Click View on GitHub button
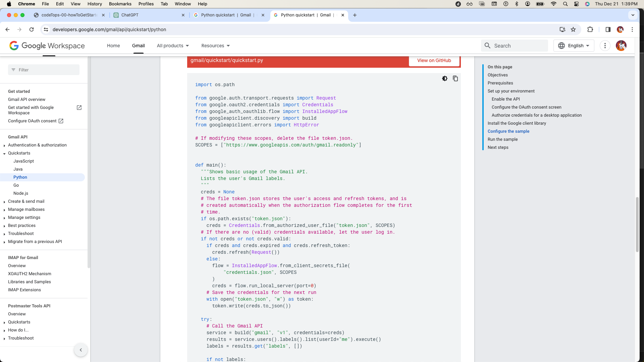This screenshot has height=362, width=644. click(x=434, y=61)
